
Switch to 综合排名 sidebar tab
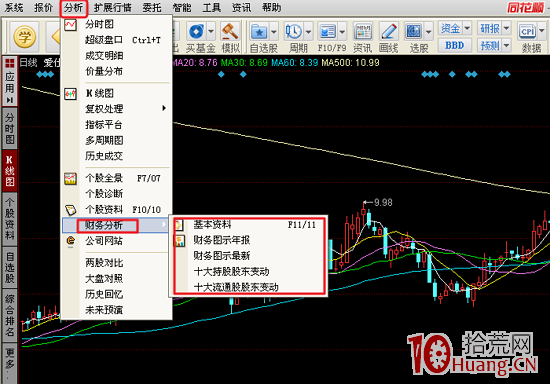(x=10, y=315)
